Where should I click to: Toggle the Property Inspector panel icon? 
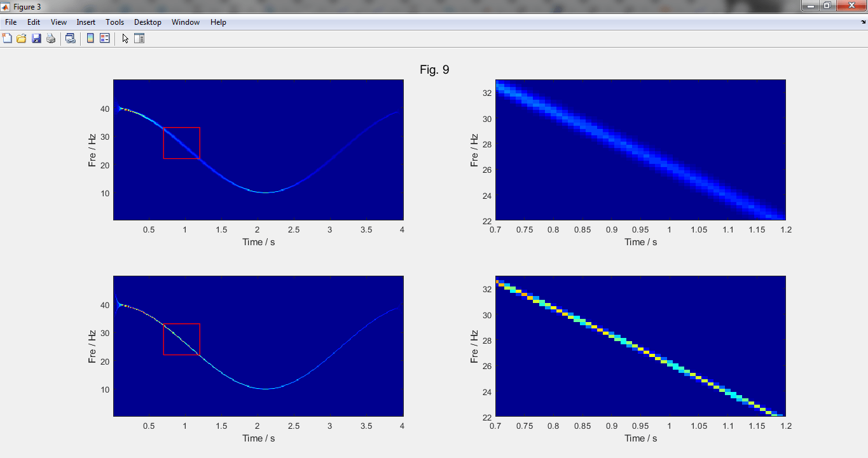tap(139, 39)
